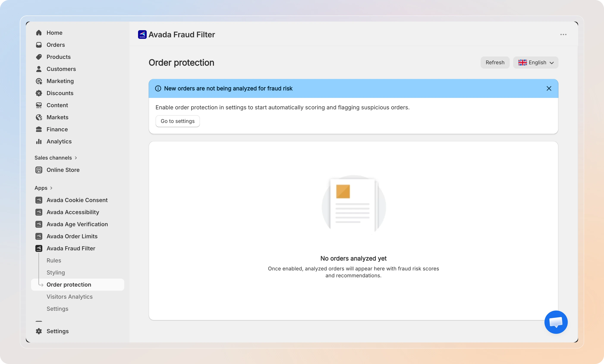This screenshot has width=604, height=364.
Task: Click the Avada logo in page header
Action: [x=142, y=35]
